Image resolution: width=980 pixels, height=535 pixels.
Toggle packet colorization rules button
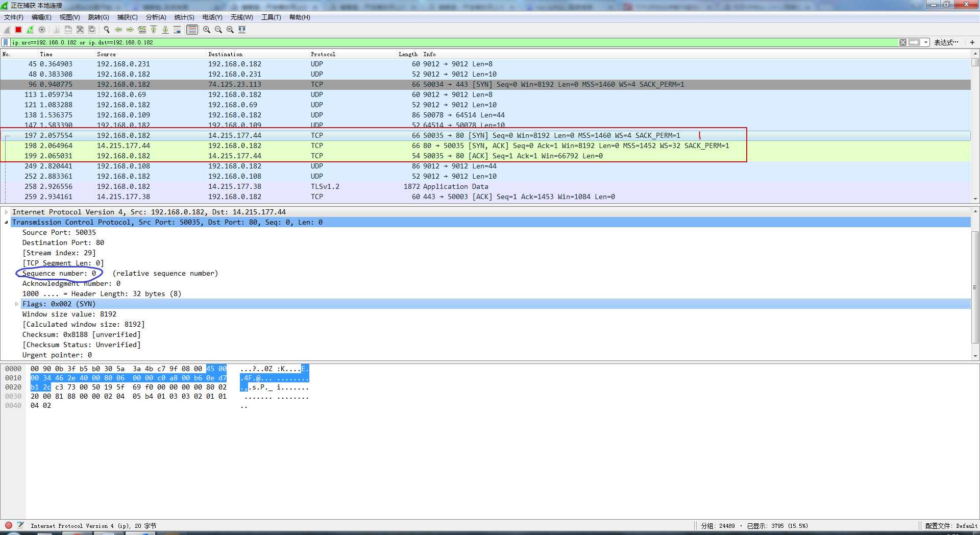point(192,30)
